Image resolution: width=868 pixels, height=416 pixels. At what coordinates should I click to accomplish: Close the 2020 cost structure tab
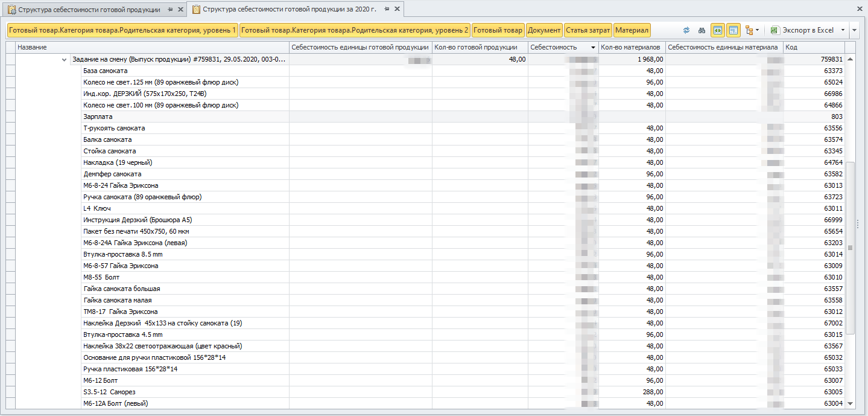click(397, 10)
